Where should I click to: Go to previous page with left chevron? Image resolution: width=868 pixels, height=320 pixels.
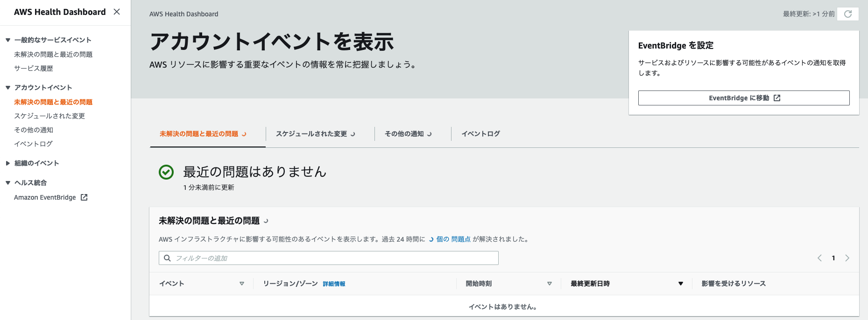click(819, 258)
